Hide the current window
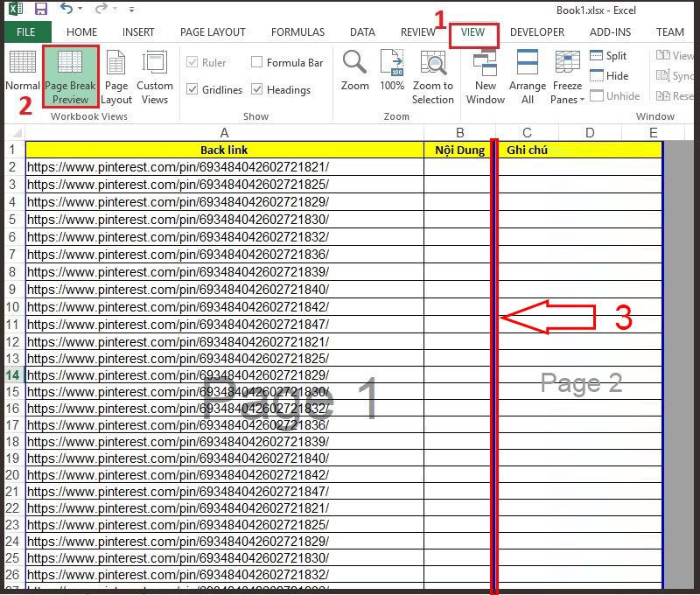 tap(609, 76)
